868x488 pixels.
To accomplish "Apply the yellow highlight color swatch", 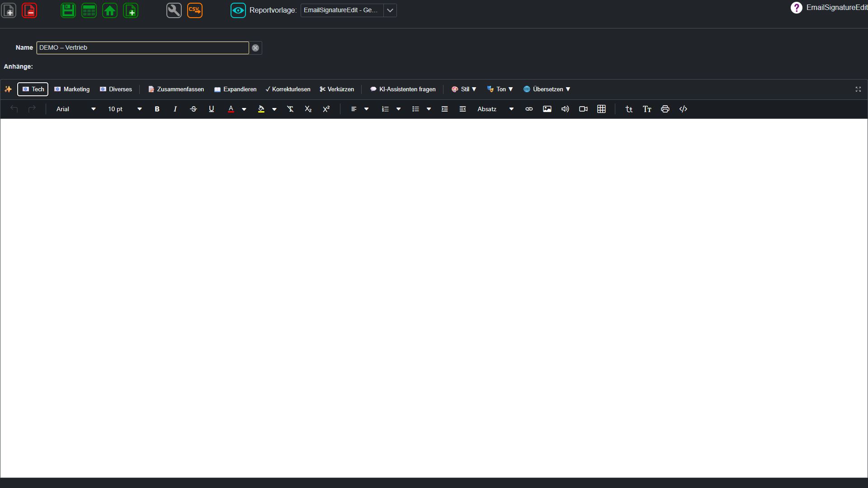I will pos(261,109).
